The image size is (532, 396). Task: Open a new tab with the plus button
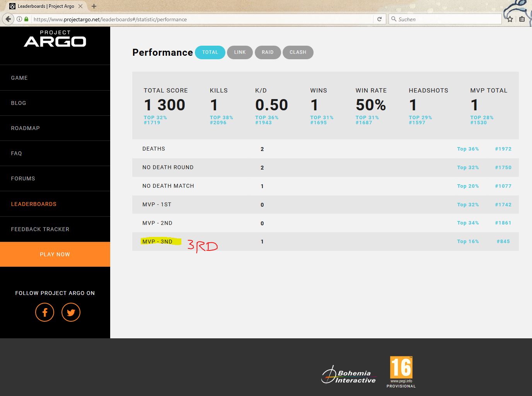[x=94, y=6]
